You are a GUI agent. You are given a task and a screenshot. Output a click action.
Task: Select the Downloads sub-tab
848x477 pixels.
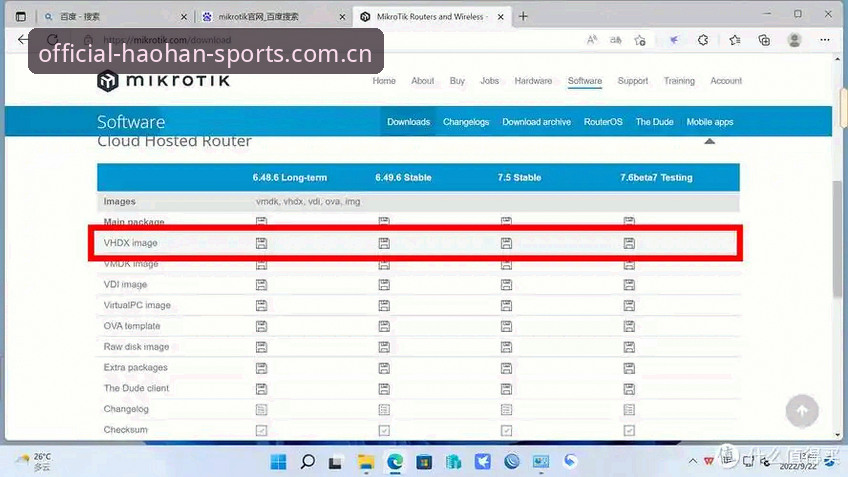pos(408,122)
